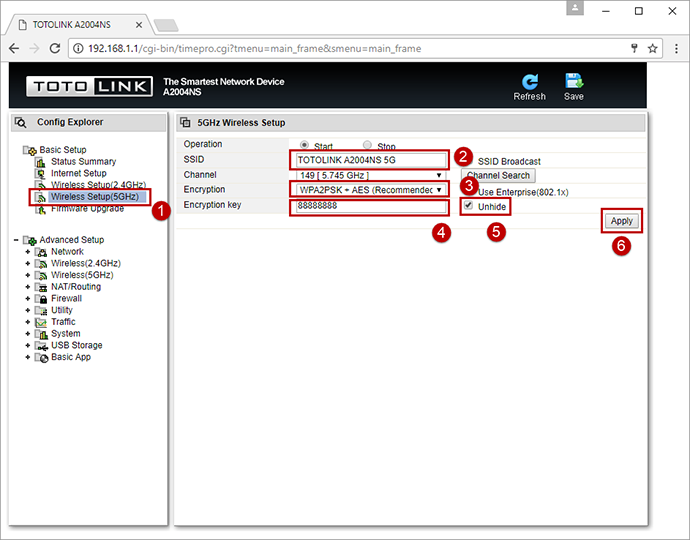Screen dimensions: 690x540
Task: Click the Internet Setup icon
Action: [40, 173]
